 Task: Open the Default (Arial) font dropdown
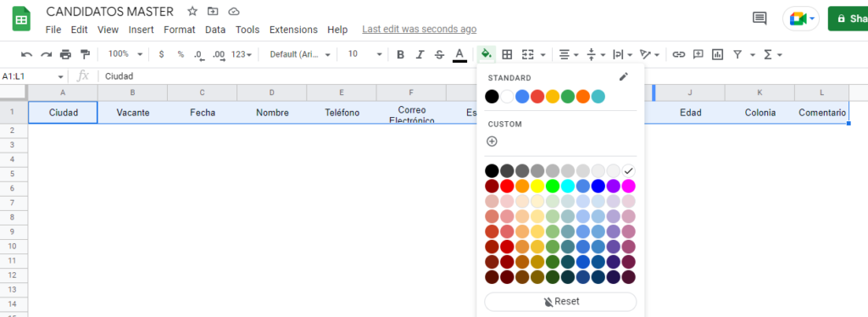click(300, 54)
